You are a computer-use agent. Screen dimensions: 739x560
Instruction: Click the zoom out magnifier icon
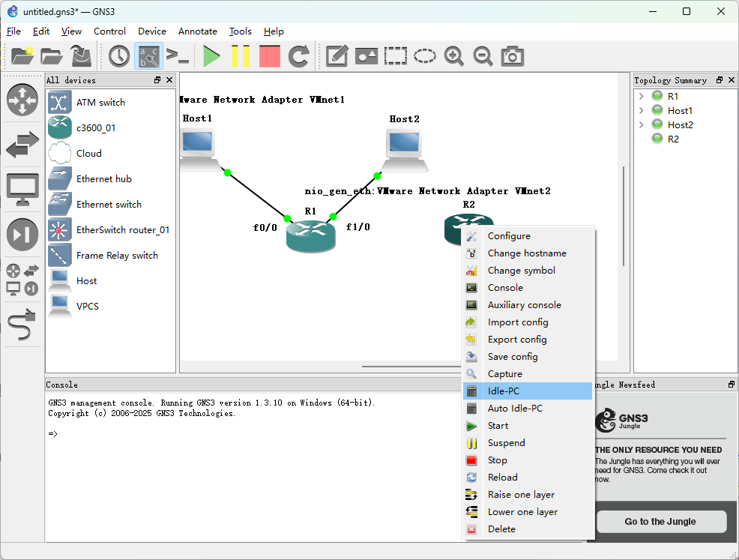[483, 56]
